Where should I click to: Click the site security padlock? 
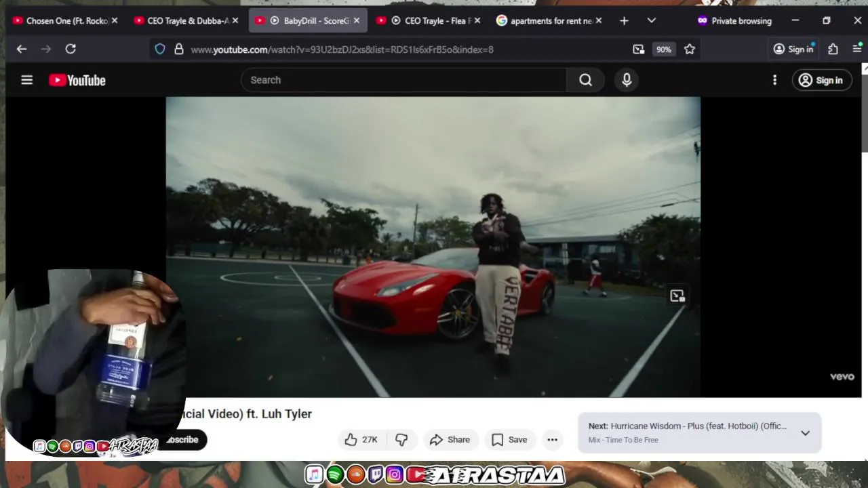click(179, 49)
